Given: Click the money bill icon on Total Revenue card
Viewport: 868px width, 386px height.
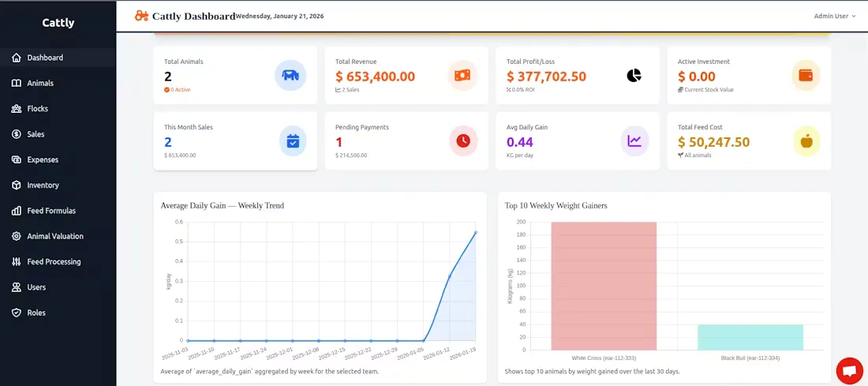Looking at the screenshot, I should point(462,75).
